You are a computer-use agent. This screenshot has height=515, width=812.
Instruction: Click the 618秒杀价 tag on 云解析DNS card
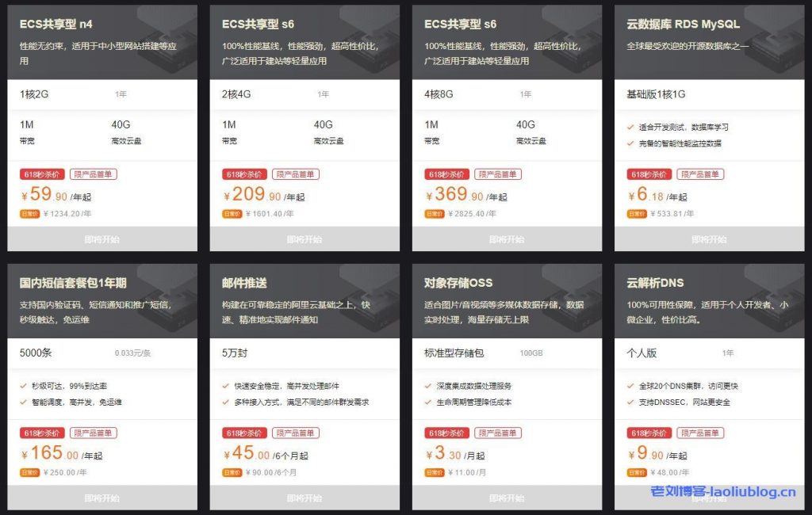click(x=649, y=433)
